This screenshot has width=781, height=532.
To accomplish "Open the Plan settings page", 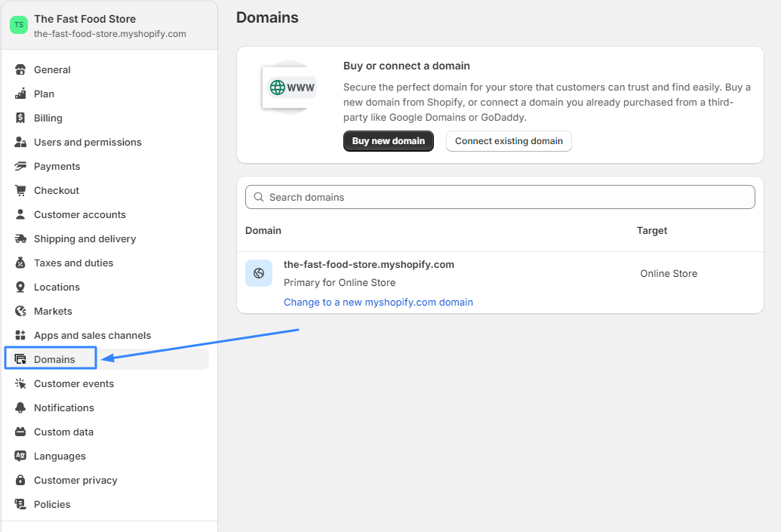I will click(109, 94).
